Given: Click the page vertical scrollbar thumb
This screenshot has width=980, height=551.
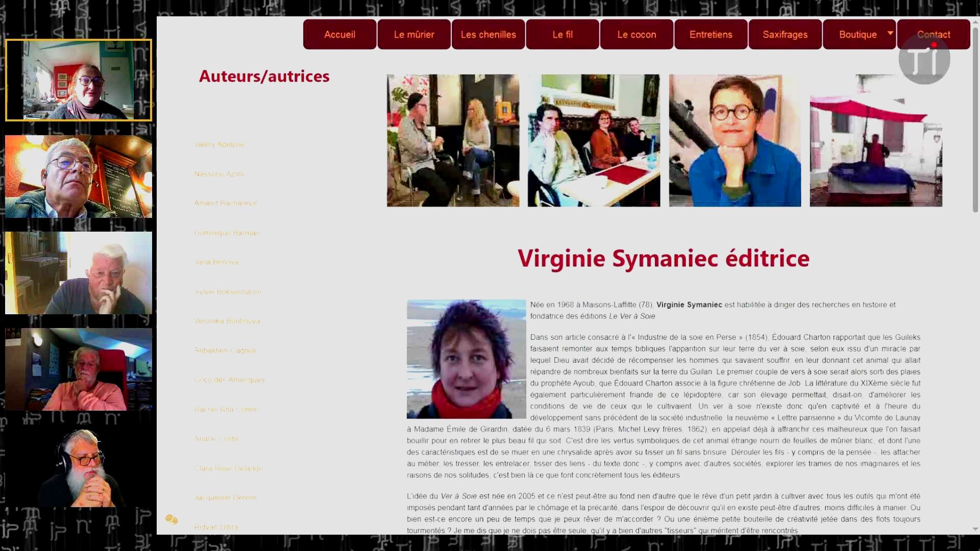Looking at the screenshot, I should (975, 120).
